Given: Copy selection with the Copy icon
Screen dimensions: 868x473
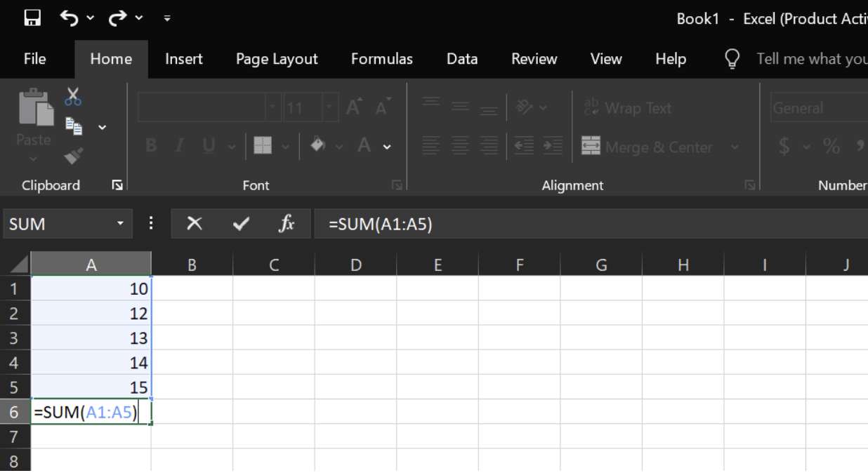Looking at the screenshot, I should 74,126.
